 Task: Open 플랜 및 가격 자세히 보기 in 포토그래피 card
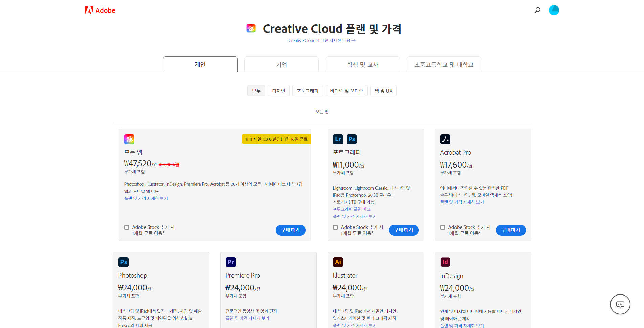click(355, 216)
